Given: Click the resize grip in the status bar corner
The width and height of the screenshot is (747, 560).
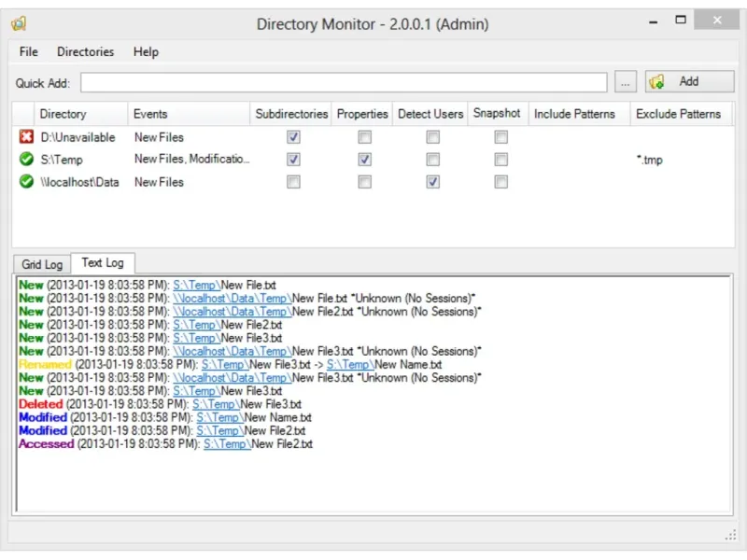Looking at the screenshot, I should click(730, 535).
